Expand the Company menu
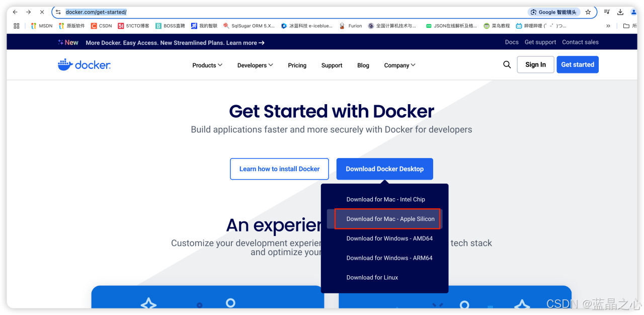The height and width of the screenshot is (315, 644). coord(400,65)
